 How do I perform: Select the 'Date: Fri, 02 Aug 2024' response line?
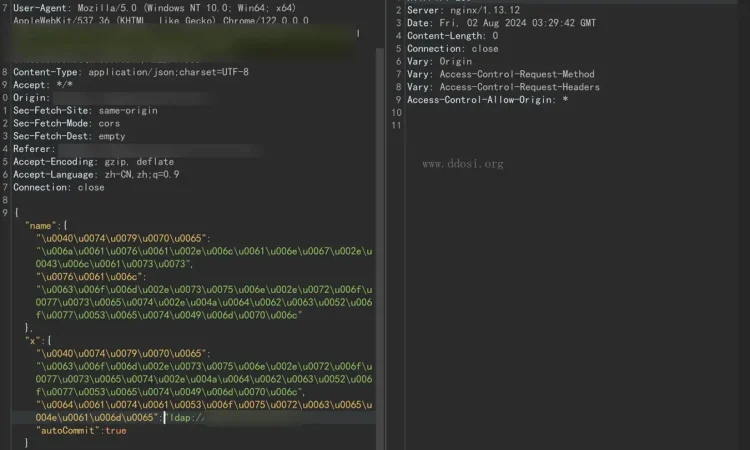(501, 23)
